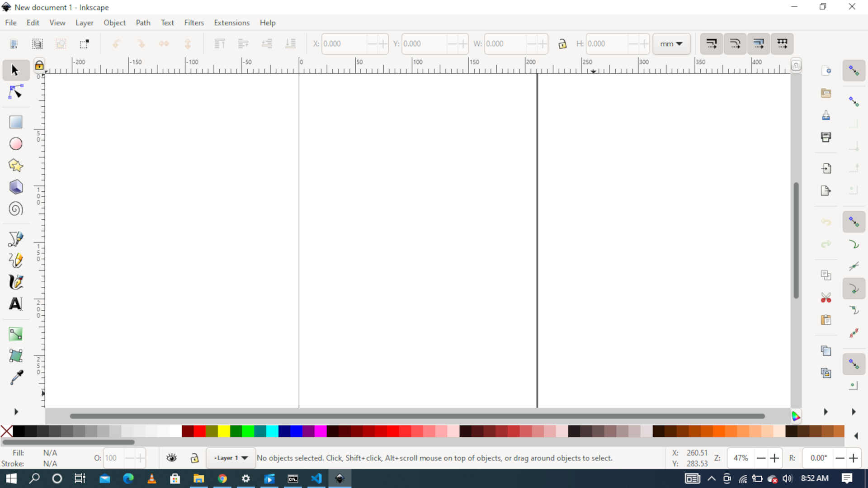Expand the snap bar overflow arrow

point(854,412)
